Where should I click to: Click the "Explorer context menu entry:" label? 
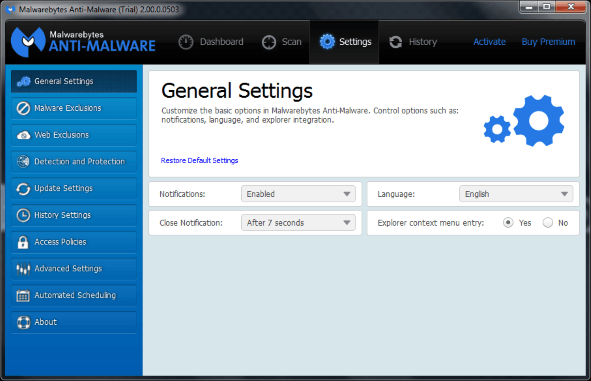(x=431, y=223)
